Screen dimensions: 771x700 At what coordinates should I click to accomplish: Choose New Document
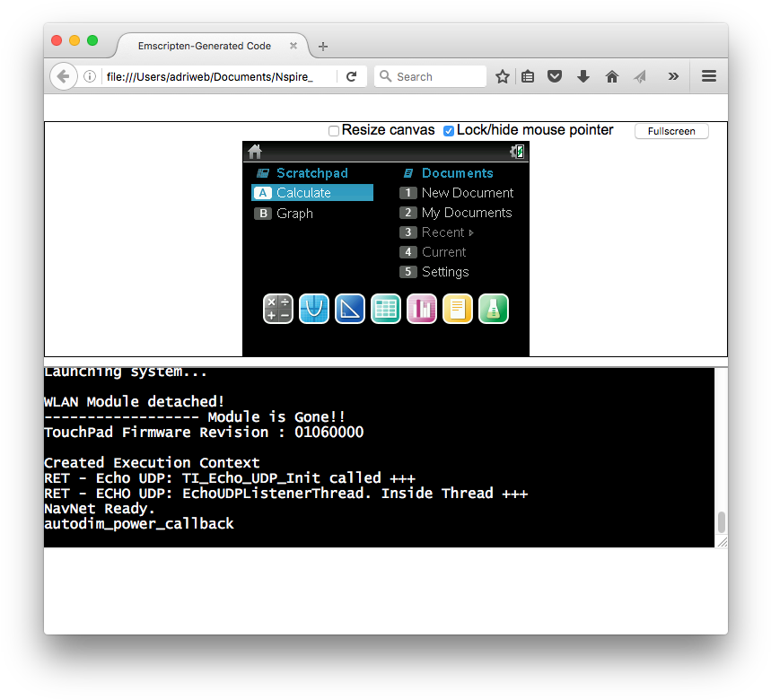click(x=457, y=193)
